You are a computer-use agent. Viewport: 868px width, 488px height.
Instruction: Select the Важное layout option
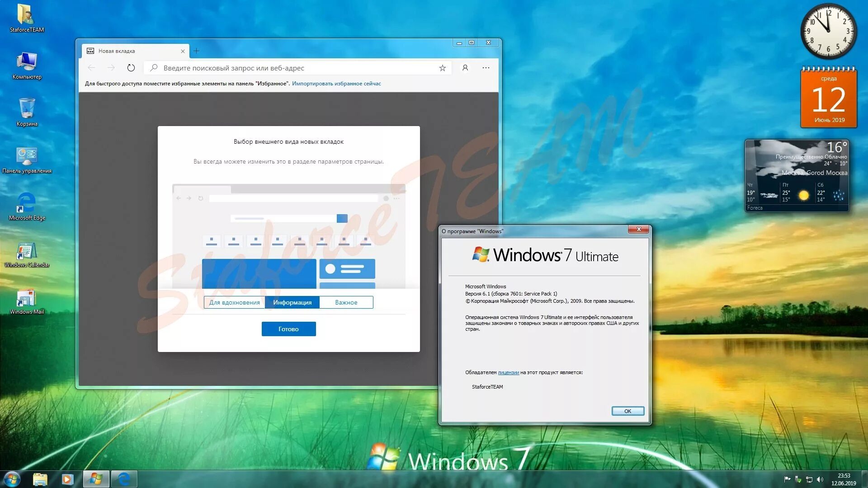pos(346,302)
